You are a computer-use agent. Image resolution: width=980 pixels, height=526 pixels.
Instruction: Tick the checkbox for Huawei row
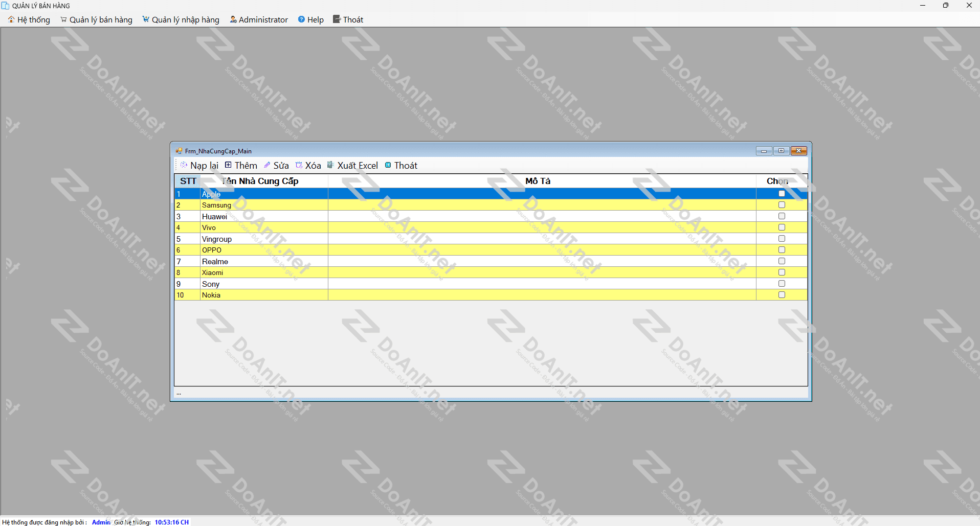tap(782, 216)
